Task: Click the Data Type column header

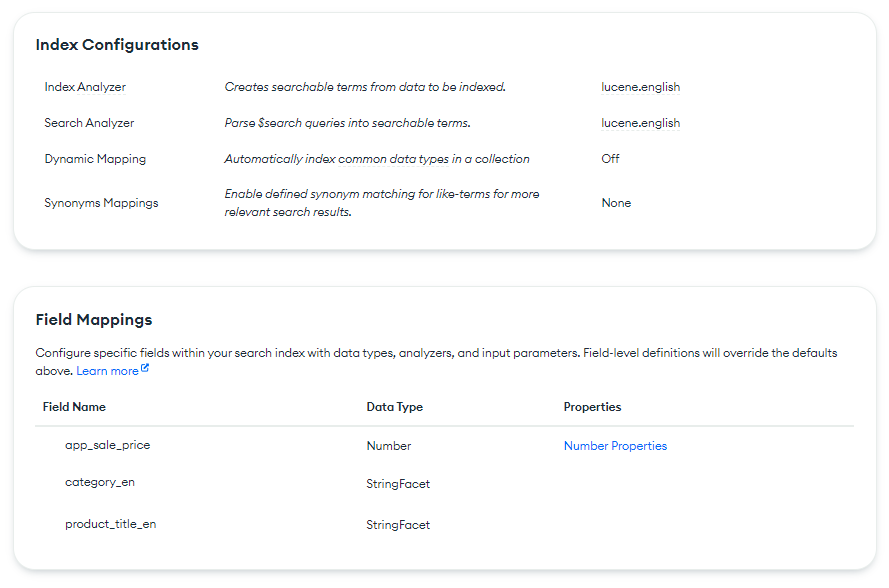Action: click(x=394, y=407)
